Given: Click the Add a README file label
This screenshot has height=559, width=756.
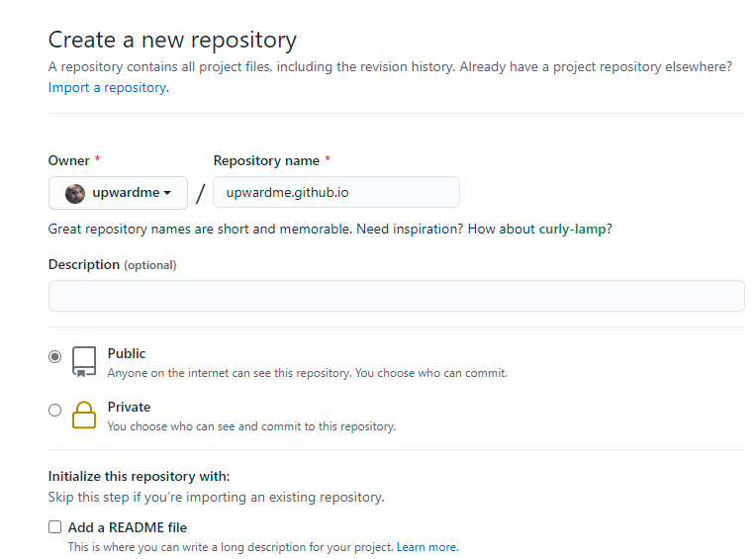Looking at the screenshot, I should 128,527.
